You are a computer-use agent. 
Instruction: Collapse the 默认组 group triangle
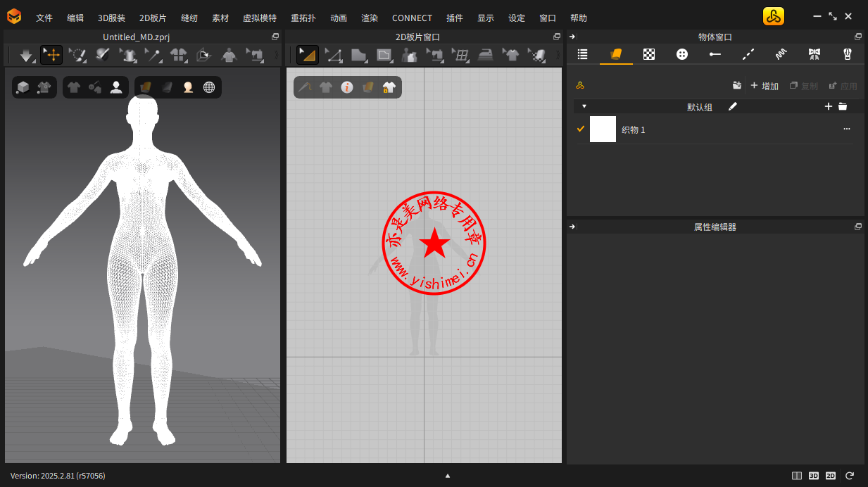click(x=584, y=106)
